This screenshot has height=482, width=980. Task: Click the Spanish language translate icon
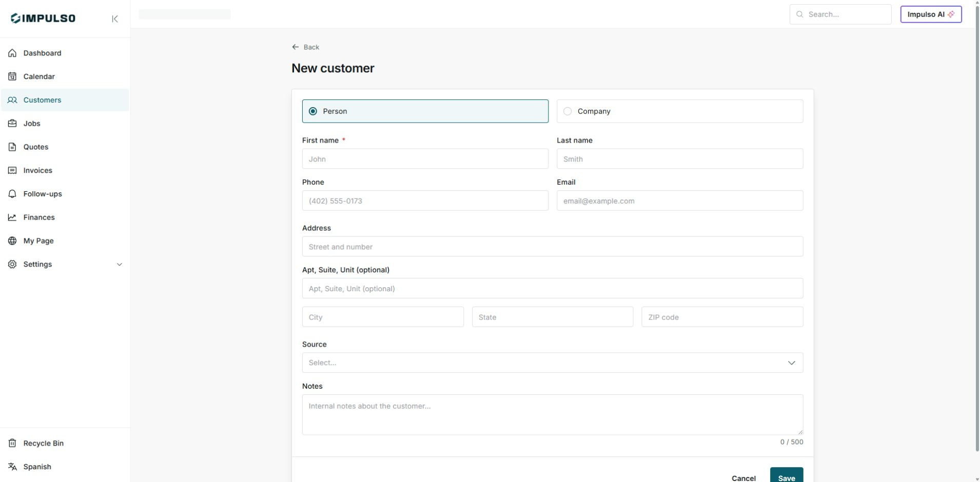coord(12,467)
